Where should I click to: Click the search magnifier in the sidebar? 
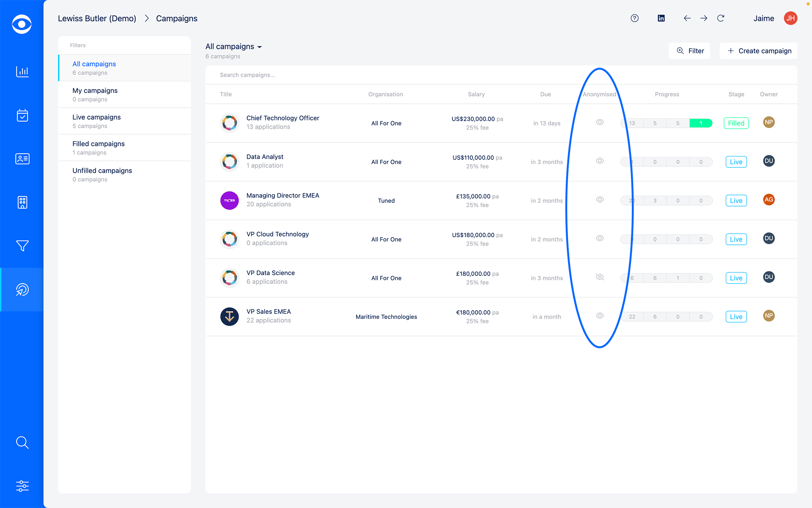22,442
